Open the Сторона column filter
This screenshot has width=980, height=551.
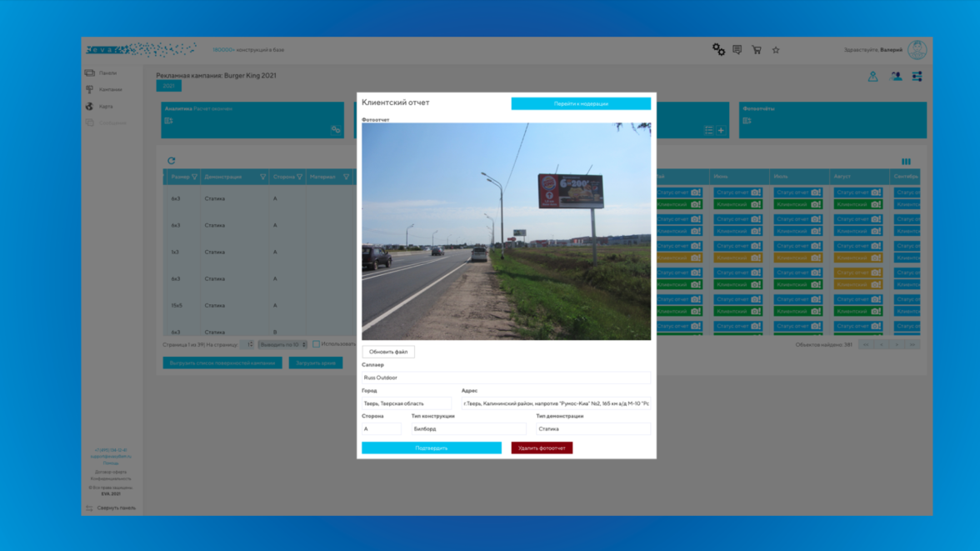pos(299,177)
